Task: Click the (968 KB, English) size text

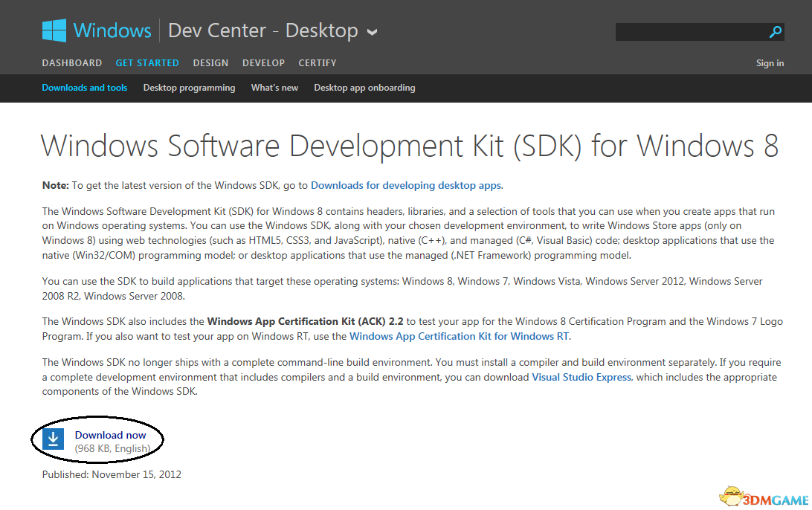Action: tap(112, 448)
